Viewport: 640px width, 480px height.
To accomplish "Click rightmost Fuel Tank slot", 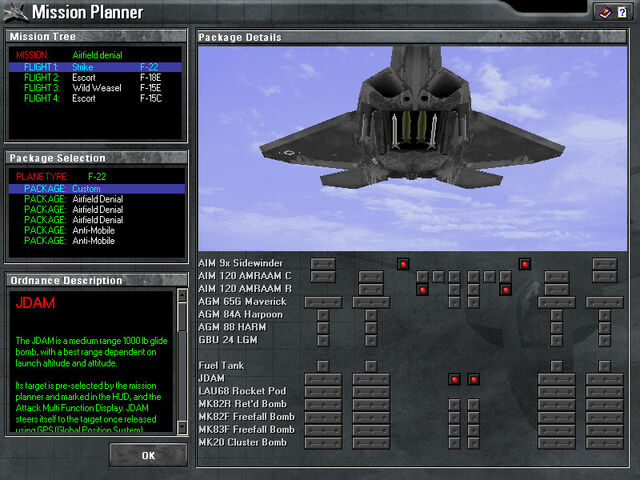I will 604,366.
